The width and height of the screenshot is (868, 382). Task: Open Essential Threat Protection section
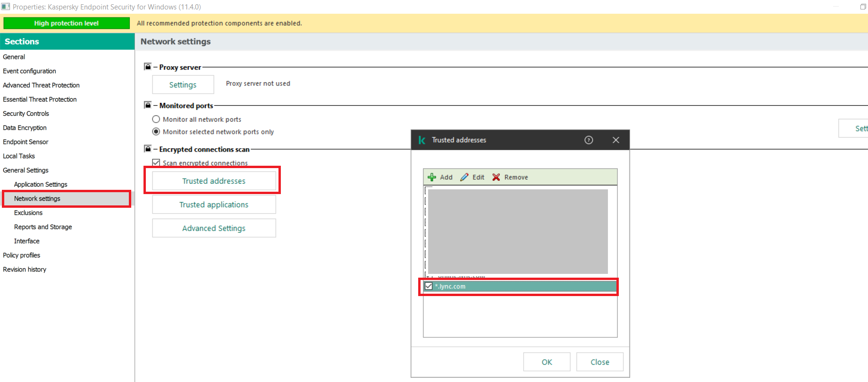pyautogui.click(x=40, y=99)
